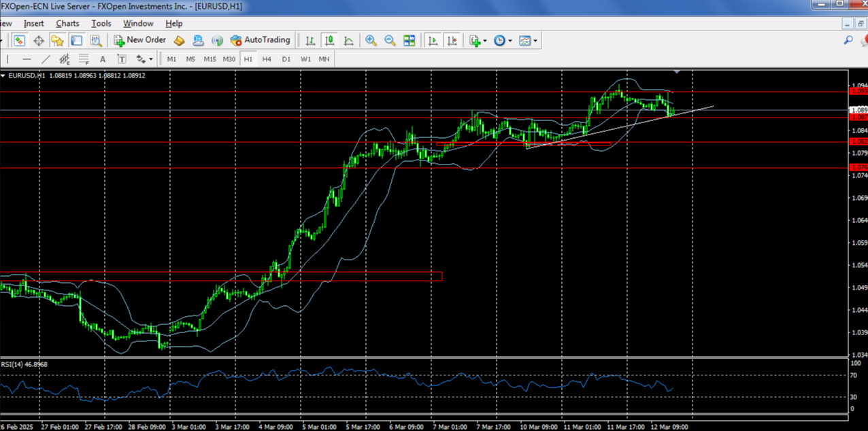Click the '12 Mar 09:00' time label
This screenshot has width=868, height=431.
pos(668,427)
